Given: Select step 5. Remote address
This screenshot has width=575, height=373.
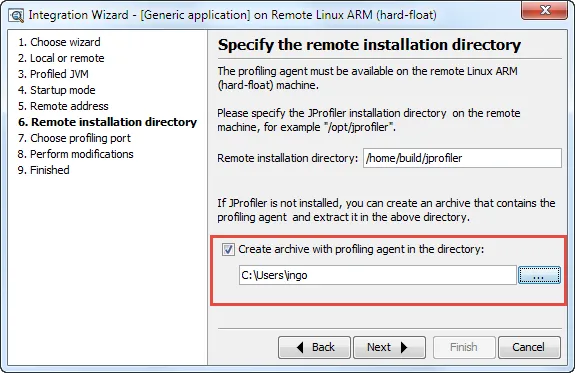Looking at the screenshot, I should click(63, 106).
